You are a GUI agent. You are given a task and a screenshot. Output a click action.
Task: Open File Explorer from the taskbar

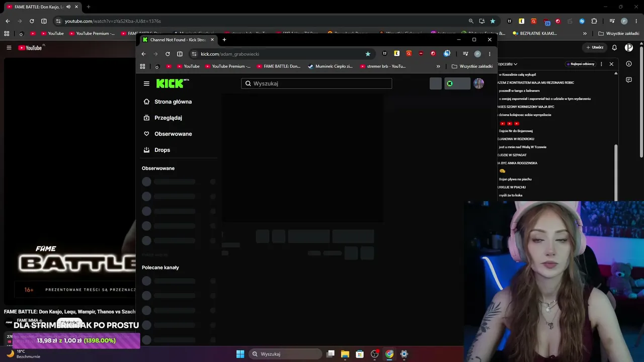345,354
